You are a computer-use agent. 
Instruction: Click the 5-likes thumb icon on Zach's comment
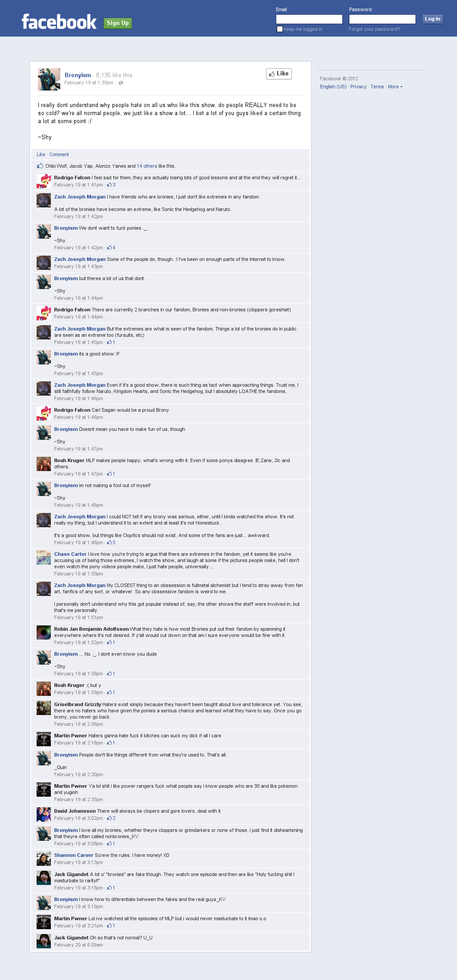109,542
